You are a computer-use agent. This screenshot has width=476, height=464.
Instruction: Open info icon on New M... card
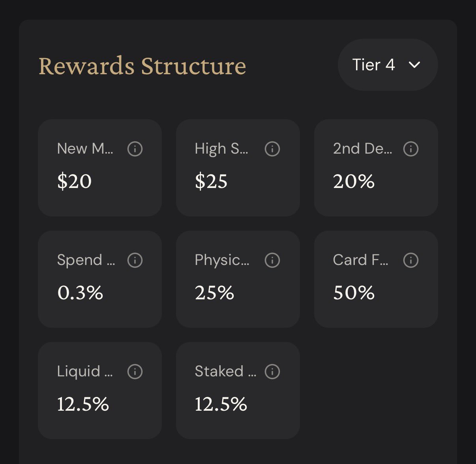pos(135,149)
